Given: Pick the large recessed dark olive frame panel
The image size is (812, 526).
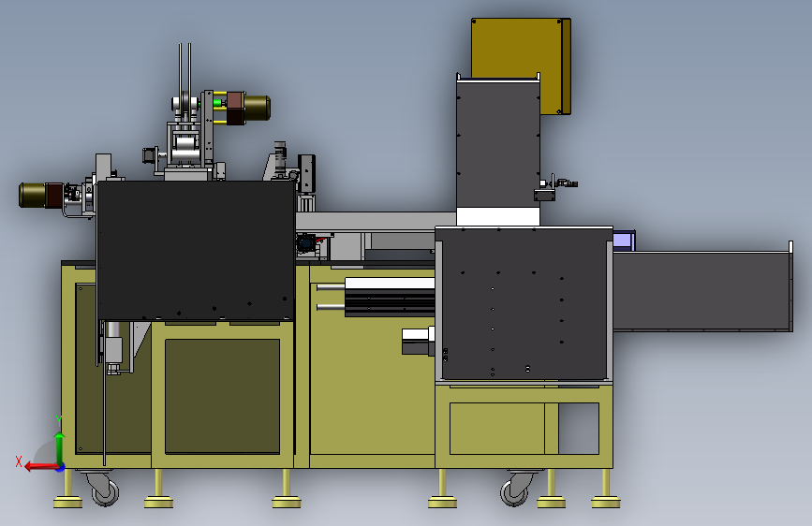Looking at the screenshot, I should [222, 397].
